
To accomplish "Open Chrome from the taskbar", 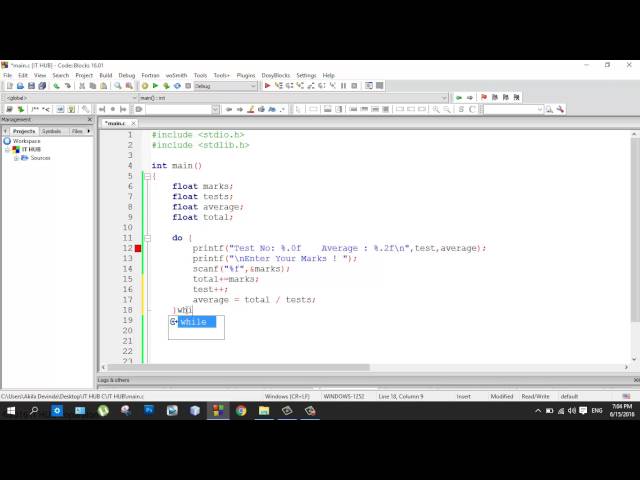I will point(241,411).
